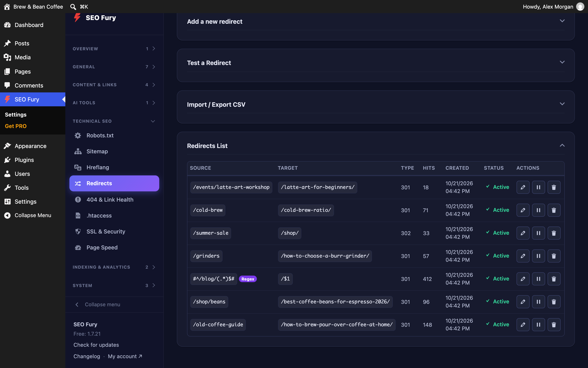The height and width of the screenshot is (368, 588).
Task: Open Plugins in the admin menu
Action: point(32,160)
